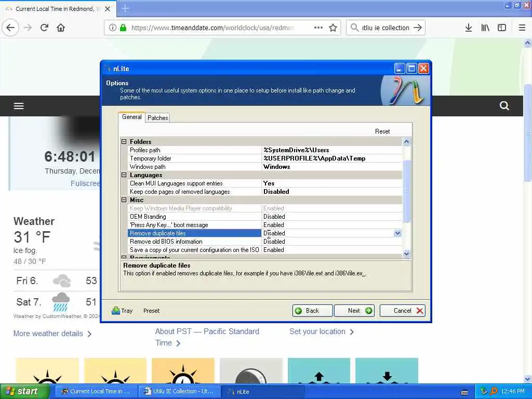The image size is (532, 399).
Task: Open the Firefox home page icon
Action: (61, 28)
